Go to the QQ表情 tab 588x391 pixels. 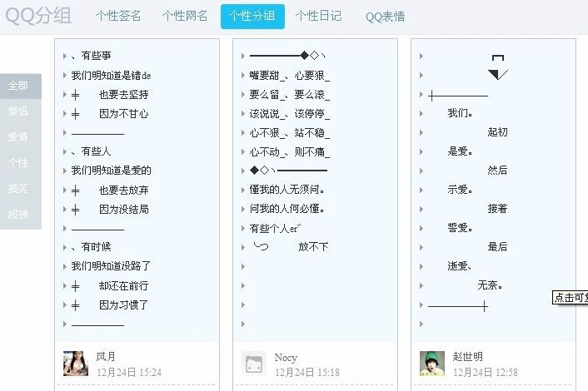tap(385, 16)
